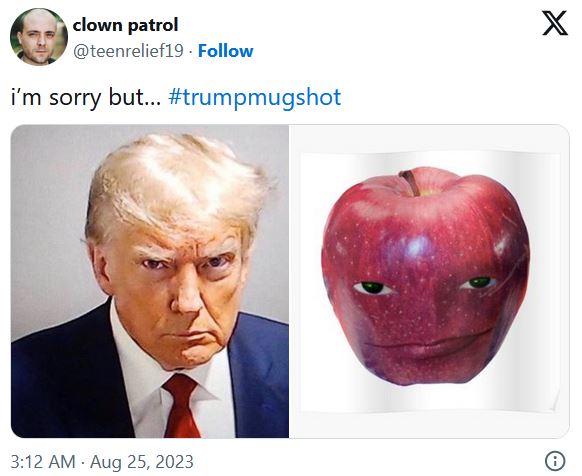Click the apple's left green eye
Screen dimensions: 582x476
pos(372,287)
